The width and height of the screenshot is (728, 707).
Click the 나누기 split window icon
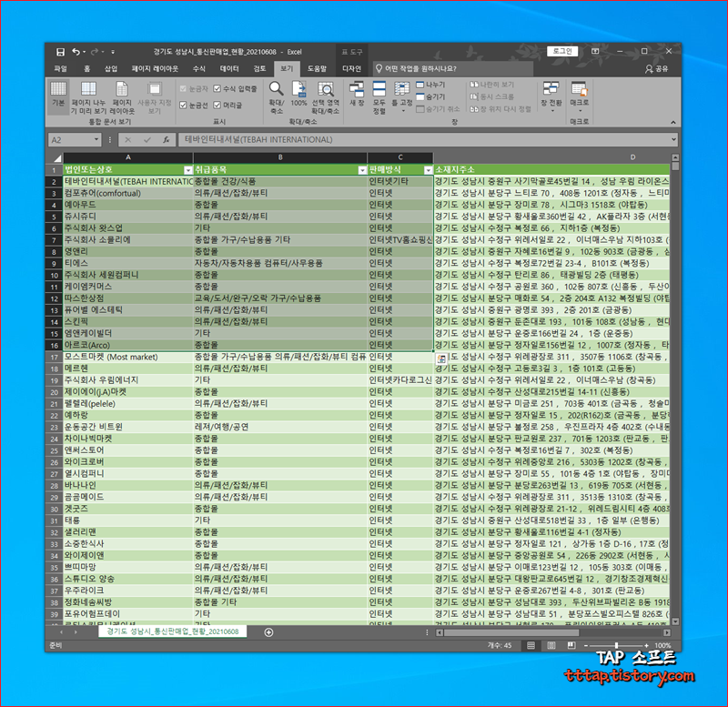tap(430, 85)
